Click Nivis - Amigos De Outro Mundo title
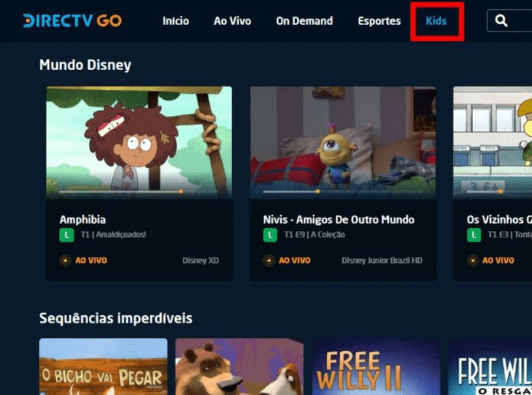Image resolution: width=532 pixels, height=395 pixels. (339, 220)
